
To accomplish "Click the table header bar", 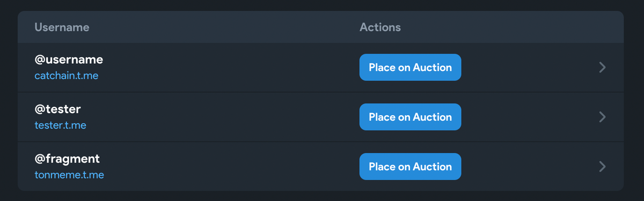I will pos(320,27).
